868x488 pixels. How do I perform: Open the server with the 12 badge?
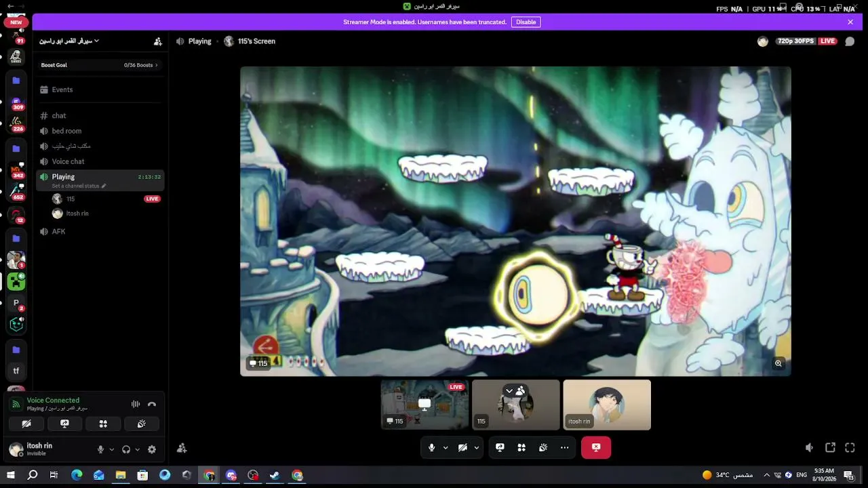pyautogui.click(x=16, y=216)
